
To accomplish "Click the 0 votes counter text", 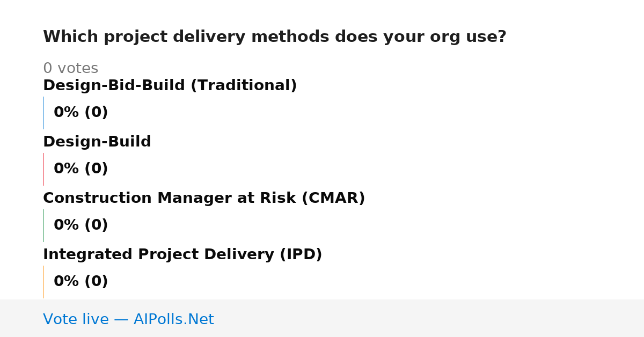I will (x=71, y=68).
